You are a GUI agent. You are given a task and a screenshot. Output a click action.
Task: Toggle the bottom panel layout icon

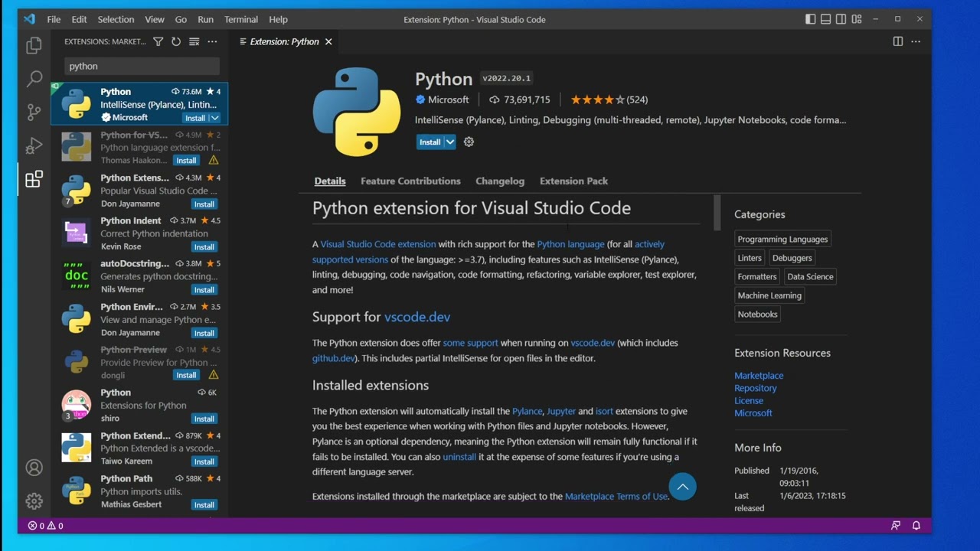[826, 19]
